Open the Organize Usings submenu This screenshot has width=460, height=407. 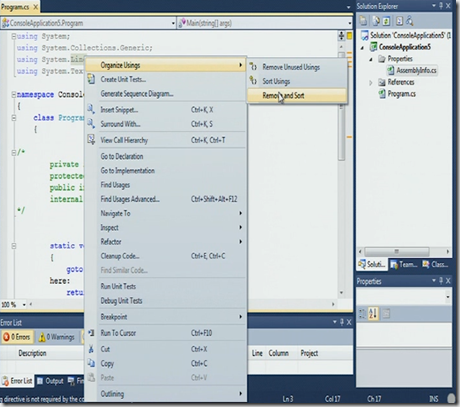pos(166,65)
